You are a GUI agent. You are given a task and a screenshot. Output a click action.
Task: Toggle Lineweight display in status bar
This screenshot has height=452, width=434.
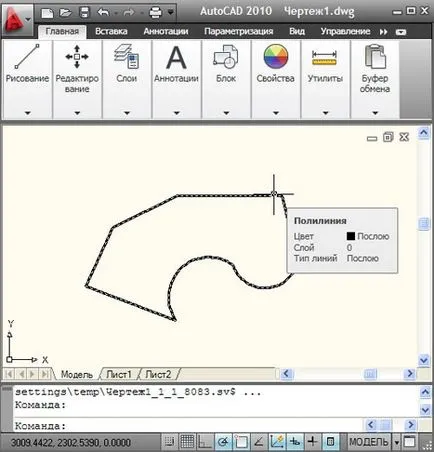(x=313, y=442)
